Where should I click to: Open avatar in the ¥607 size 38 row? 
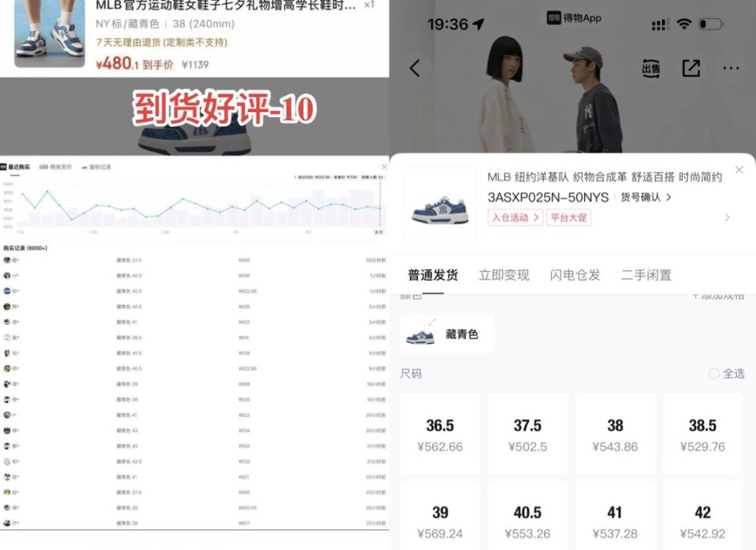pyautogui.click(x=7, y=523)
